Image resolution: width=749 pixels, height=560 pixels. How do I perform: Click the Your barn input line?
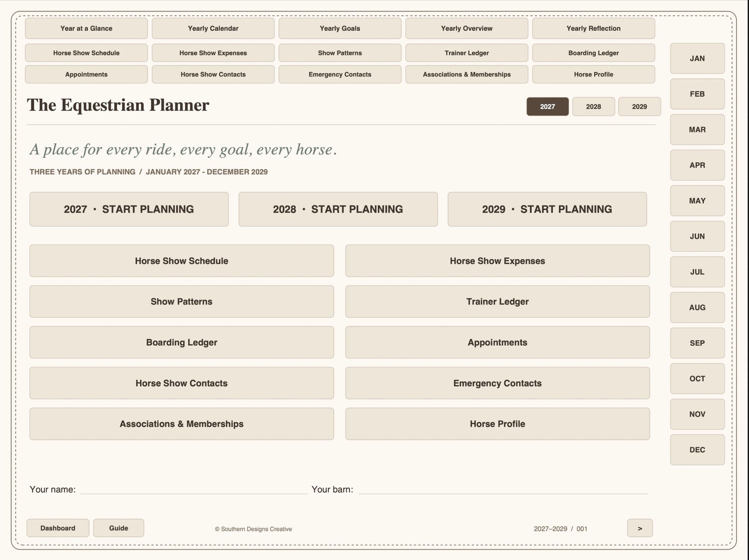(x=503, y=490)
